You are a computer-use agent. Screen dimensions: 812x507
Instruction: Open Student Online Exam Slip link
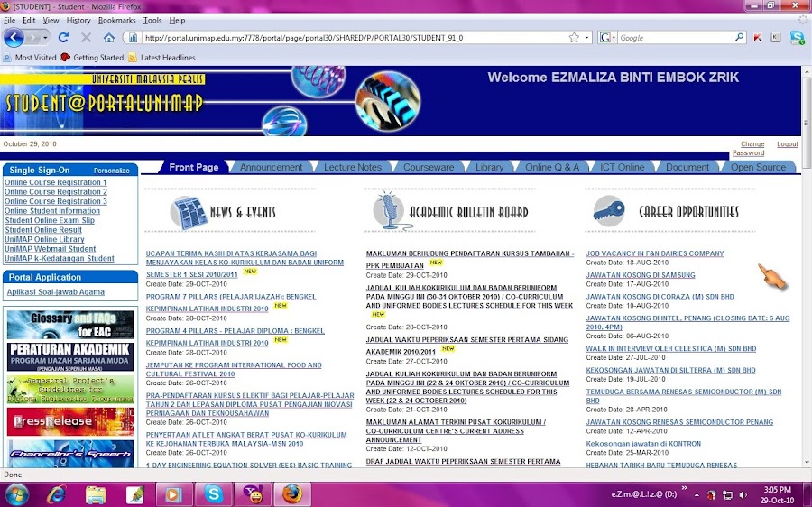point(50,220)
